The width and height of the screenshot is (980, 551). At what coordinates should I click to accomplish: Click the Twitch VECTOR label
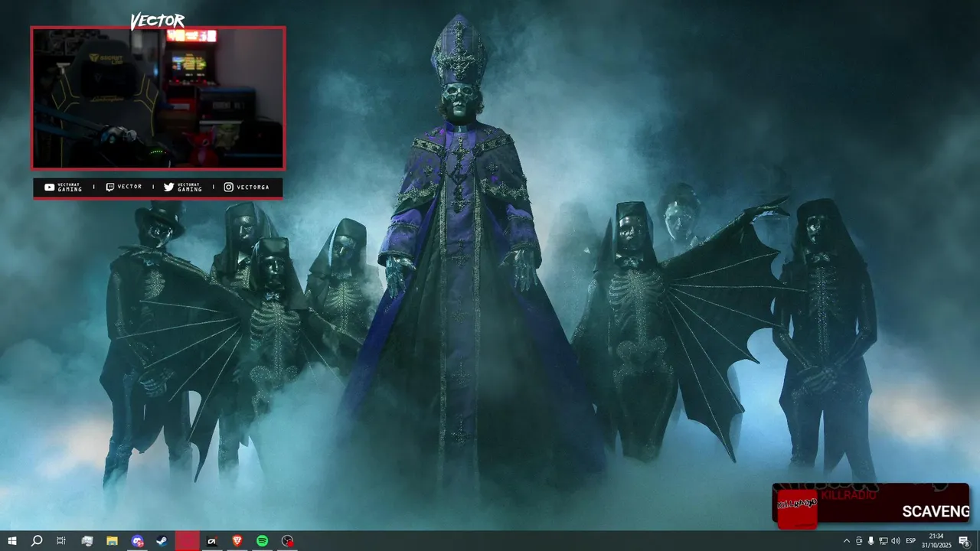click(123, 187)
